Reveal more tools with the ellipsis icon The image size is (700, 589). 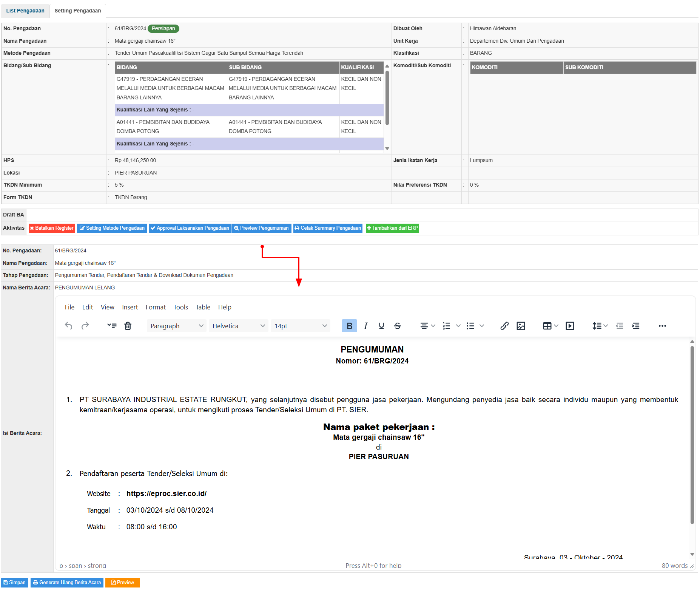pyautogui.click(x=662, y=326)
